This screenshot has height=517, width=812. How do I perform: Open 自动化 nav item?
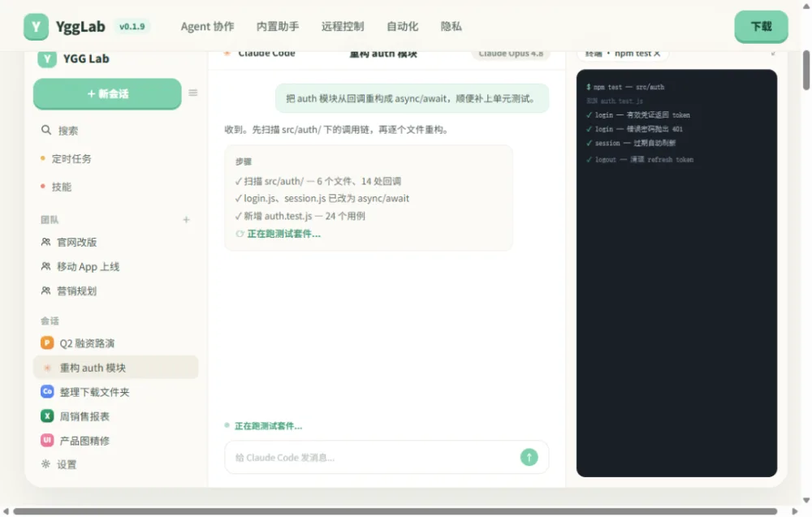[x=403, y=27]
